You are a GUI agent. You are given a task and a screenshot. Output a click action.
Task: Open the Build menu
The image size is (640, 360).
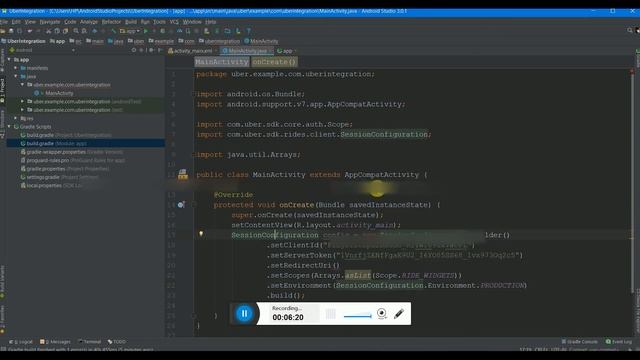[x=131, y=22]
